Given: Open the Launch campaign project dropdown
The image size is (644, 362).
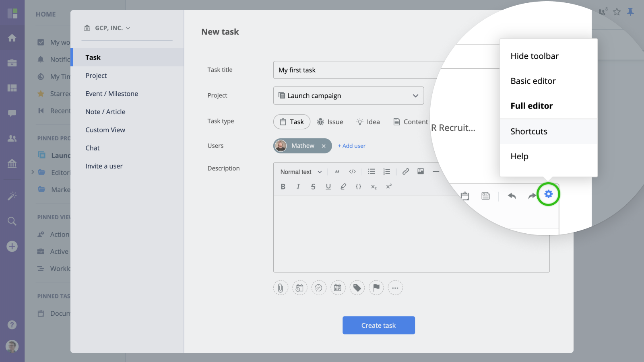Looking at the screenshot, I should 348,96.
